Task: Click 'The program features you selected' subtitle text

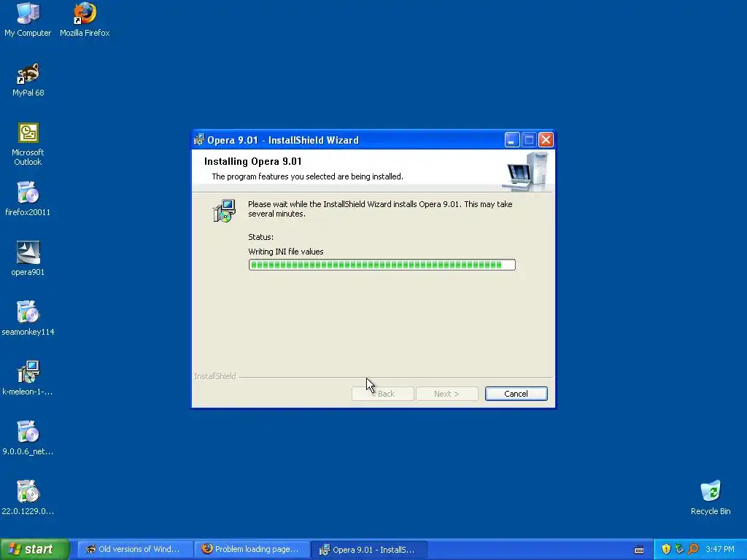Action: click(x=308, y=176)
